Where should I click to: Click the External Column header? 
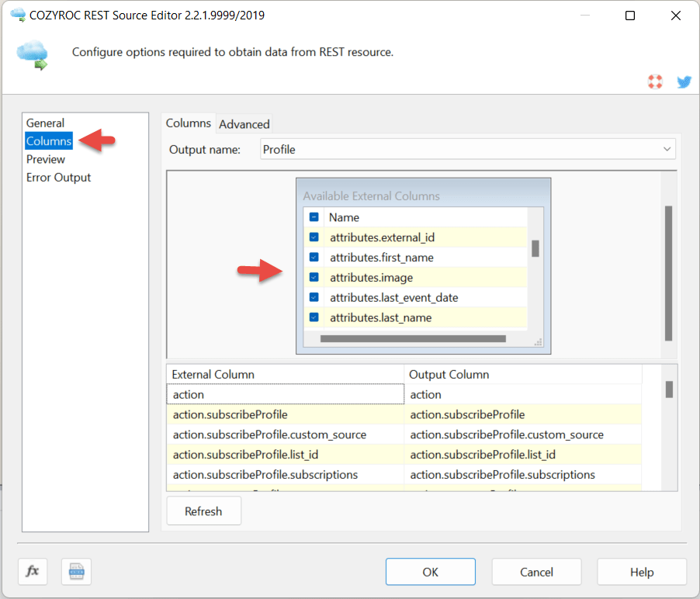286,374
